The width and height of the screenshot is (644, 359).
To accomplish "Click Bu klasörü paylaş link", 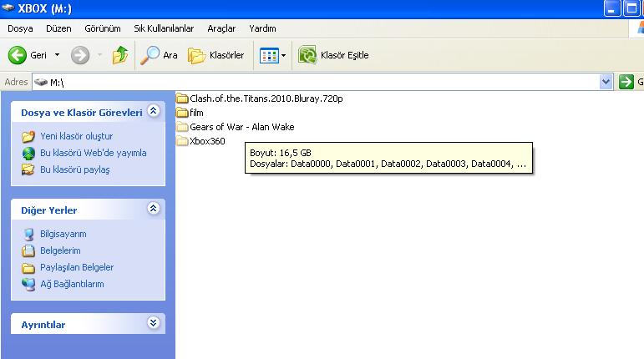I will pos(74,169).
